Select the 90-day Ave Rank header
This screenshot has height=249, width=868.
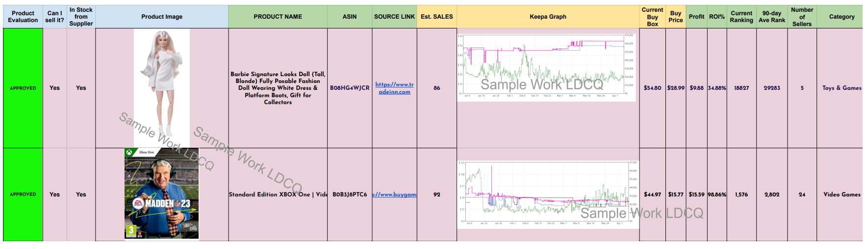[772, 17]
